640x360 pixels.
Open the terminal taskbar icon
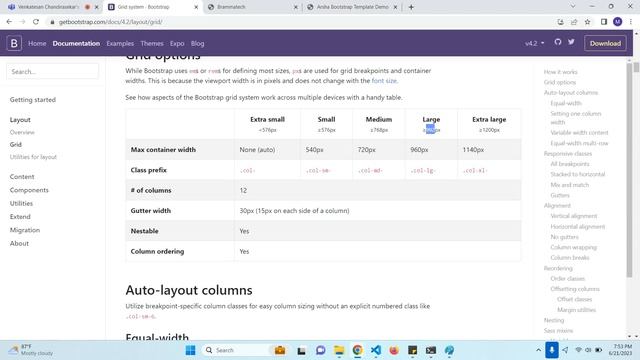click(x=431, y=350)
